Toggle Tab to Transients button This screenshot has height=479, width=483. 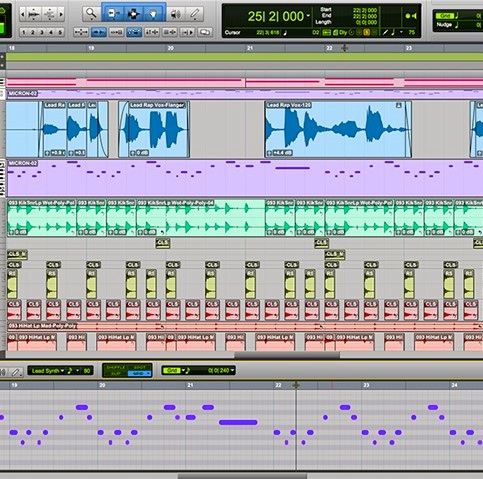(99, 32)
